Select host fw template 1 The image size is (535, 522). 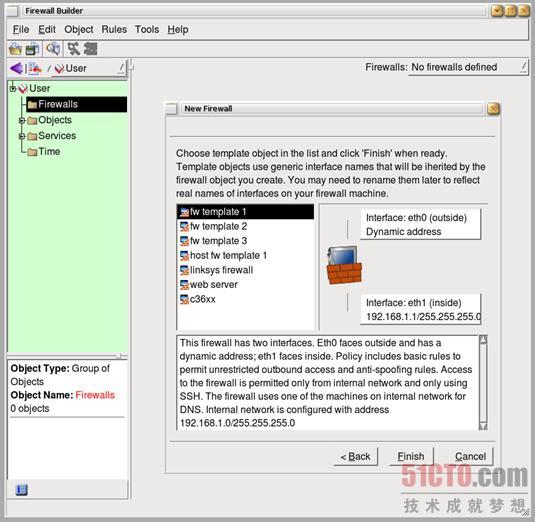pos(245,256)
